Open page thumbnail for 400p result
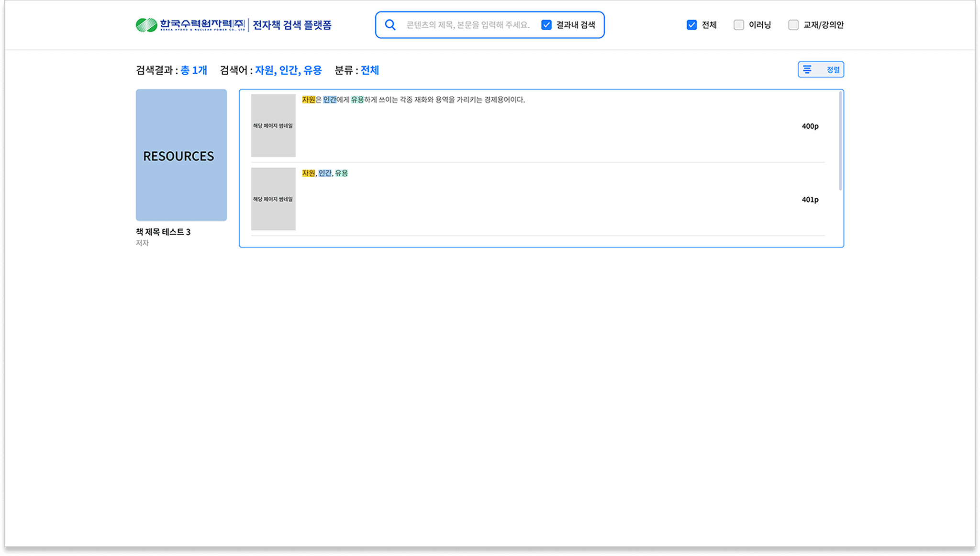This screenshot has width=980, height=556. click(273, 125)
